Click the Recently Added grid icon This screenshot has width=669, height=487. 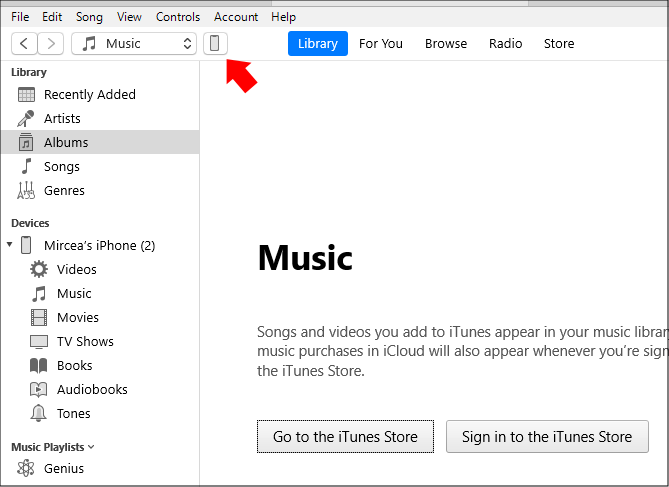(26, 95)
